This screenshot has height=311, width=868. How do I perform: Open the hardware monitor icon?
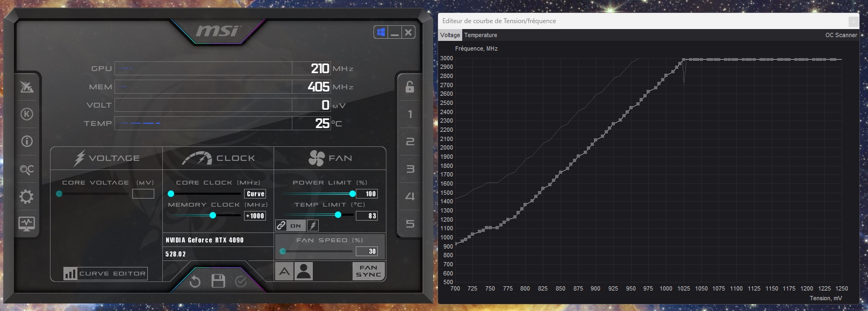pos(27,223)
